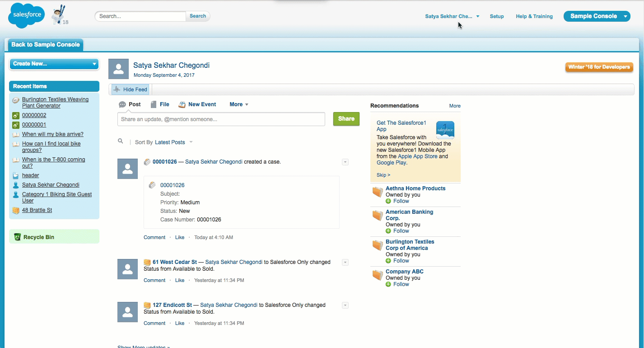Click the folder icon for Aethna Home Products
Screen dimensions: 644x348
(x=378, y=192)
